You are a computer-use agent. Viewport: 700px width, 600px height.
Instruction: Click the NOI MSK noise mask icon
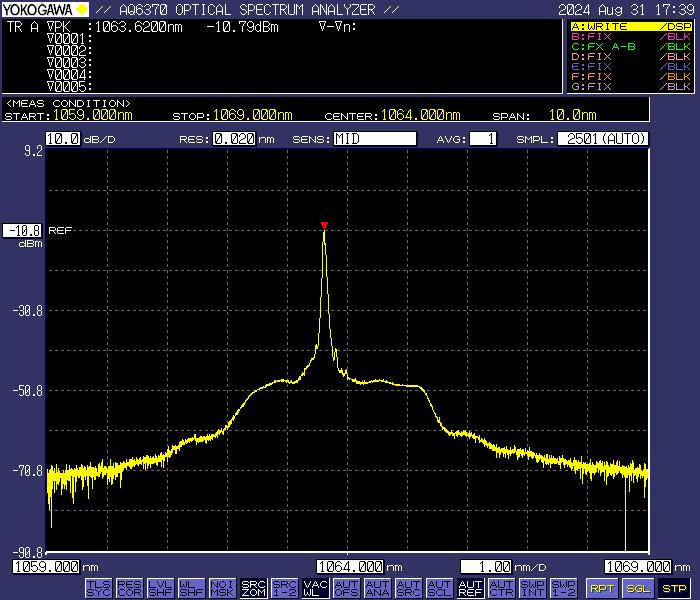tap(223, 589)
